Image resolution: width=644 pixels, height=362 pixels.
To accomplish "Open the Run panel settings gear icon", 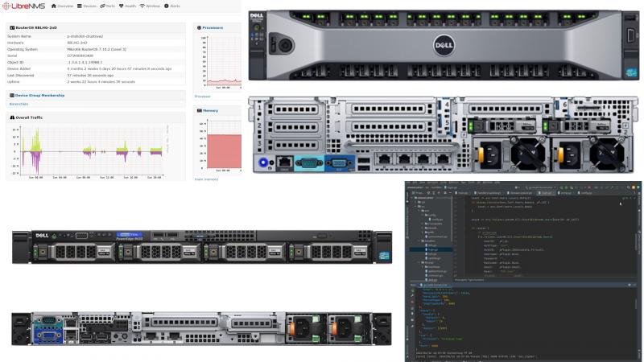I will tap(630, 285).
